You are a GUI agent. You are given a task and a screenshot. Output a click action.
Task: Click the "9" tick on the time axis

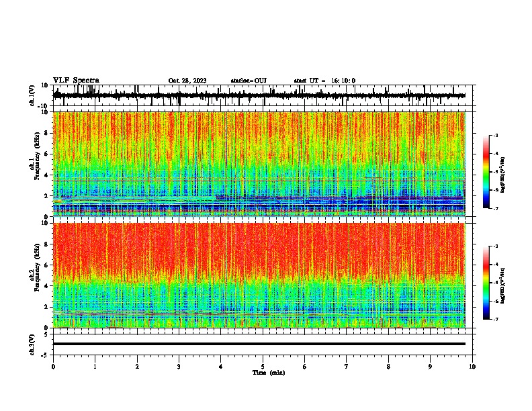point(430,367)
